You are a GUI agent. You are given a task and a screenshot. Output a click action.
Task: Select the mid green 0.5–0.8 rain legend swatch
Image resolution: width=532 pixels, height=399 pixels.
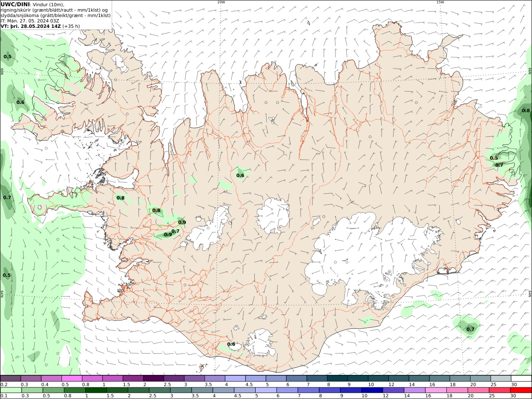coord(53,390)
